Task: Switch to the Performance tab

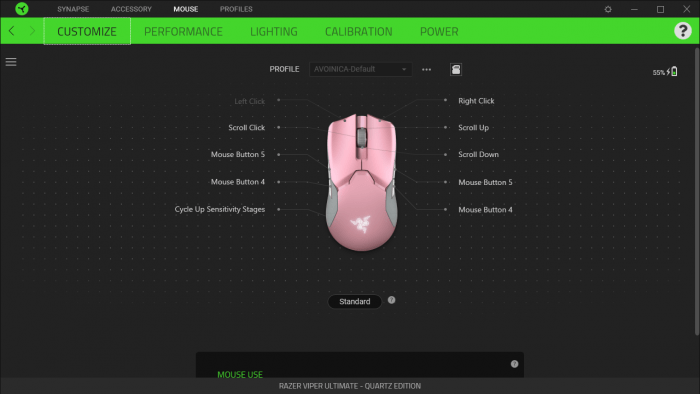Action: 183,31
